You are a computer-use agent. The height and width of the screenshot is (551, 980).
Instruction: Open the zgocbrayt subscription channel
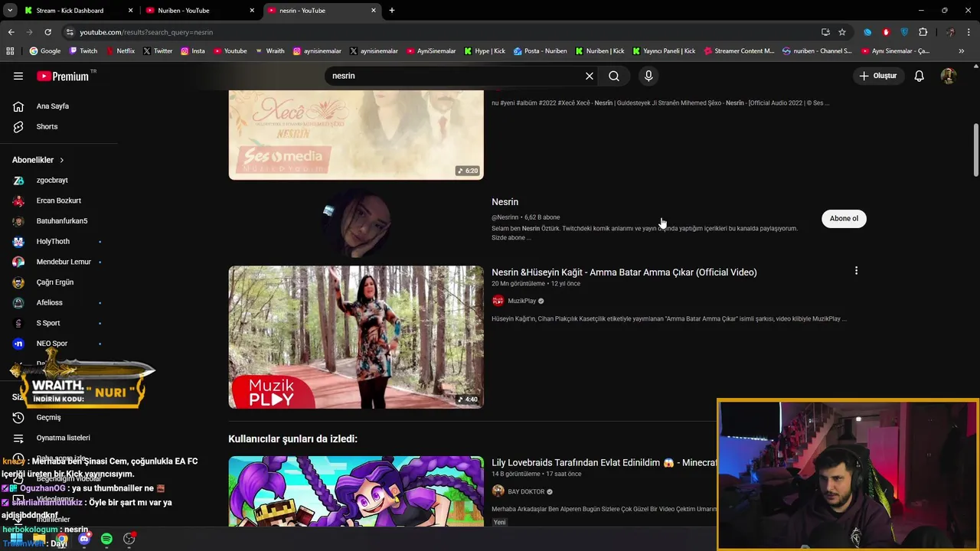(52, 181)
